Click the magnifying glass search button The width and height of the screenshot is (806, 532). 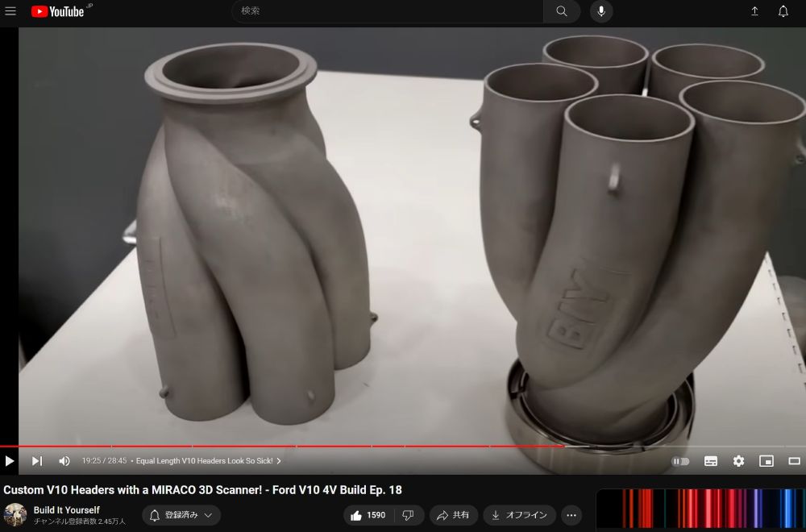pyautogui.click(x=562, y=10)
